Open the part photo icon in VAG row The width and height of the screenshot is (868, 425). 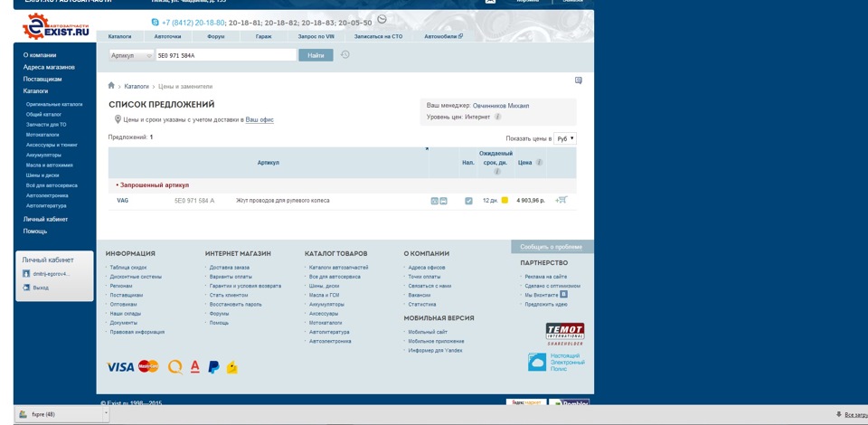click(434, 201)
